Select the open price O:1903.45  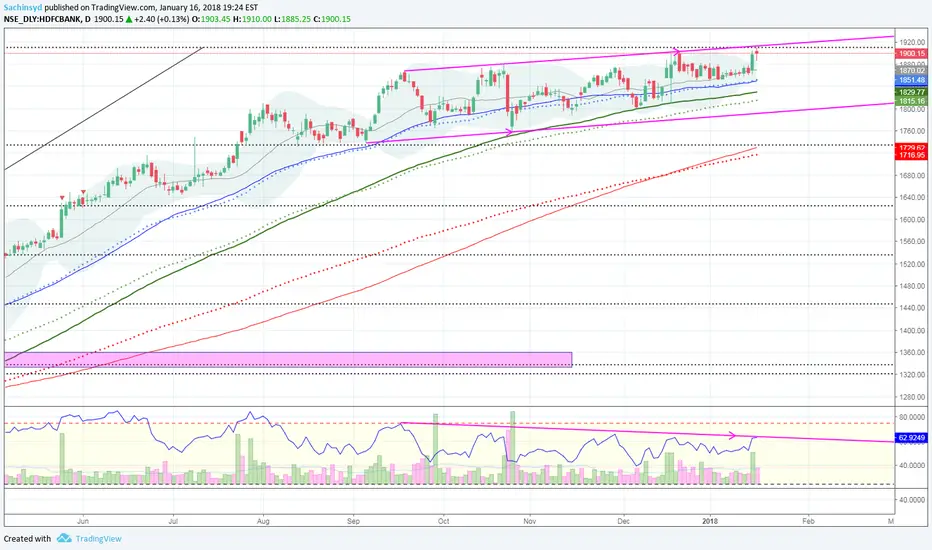(210, 19)
